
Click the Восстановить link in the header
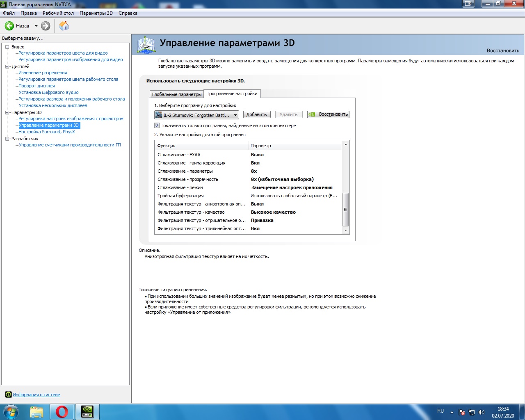[x=503, y=50]
